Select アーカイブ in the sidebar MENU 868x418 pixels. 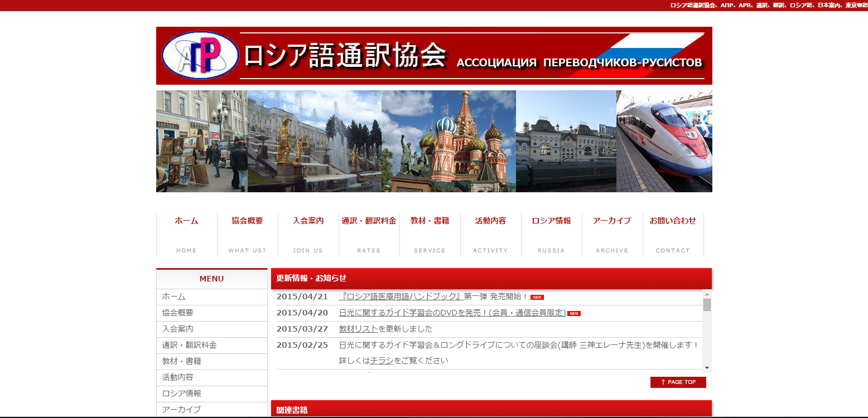coord(212,410)
